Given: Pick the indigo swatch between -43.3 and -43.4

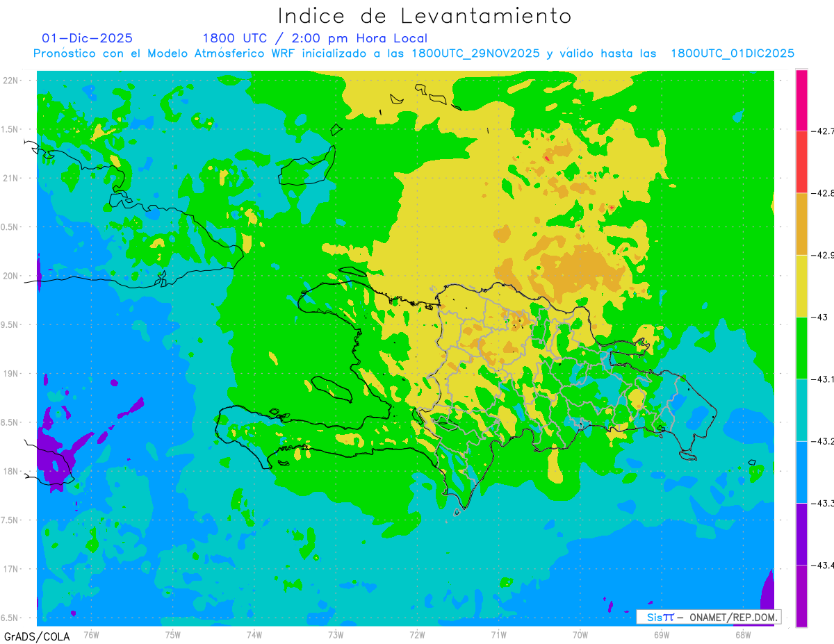Looking at the screenshot, I should 801,534.
